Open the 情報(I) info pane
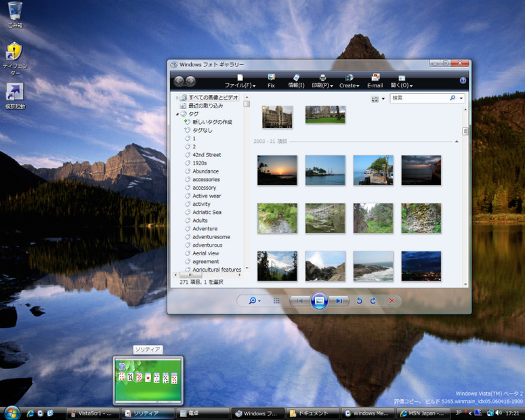525x420 pixels. coord(296,81)
